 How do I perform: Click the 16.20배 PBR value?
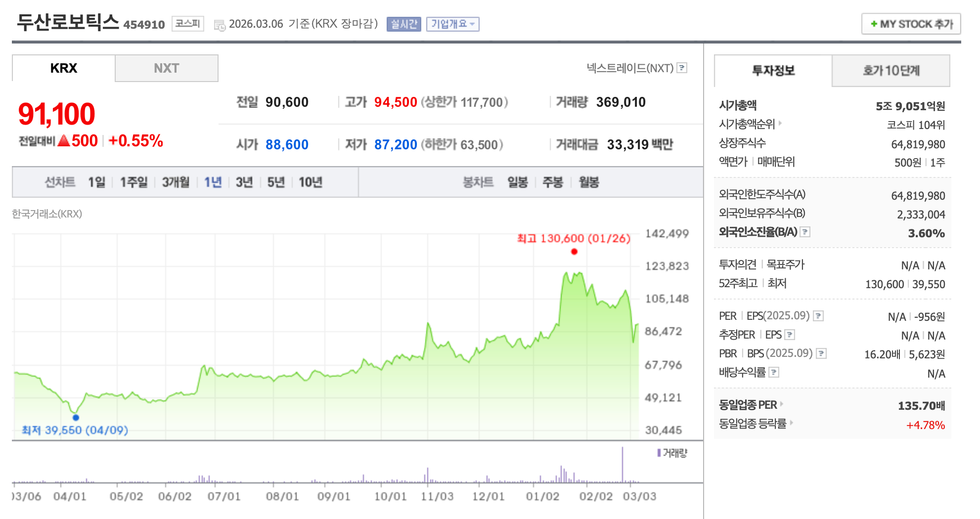pyautogui.click(x=882, y=354)
